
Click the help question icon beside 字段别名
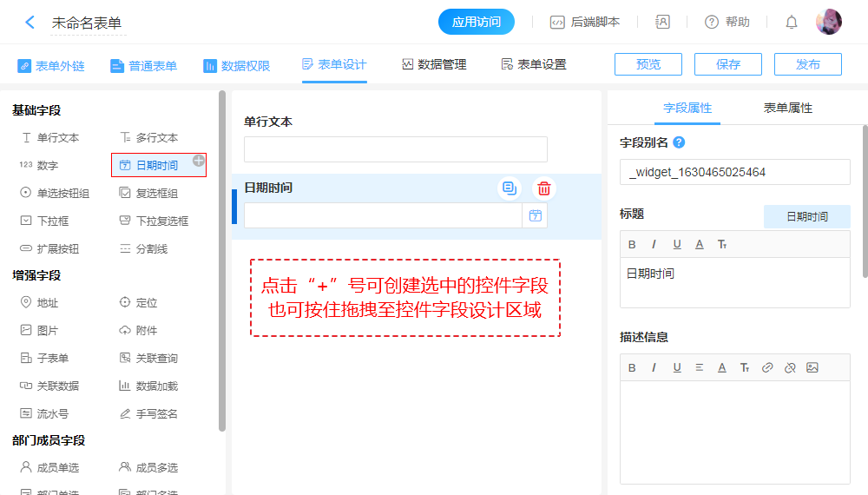click(x=679, y=142)
